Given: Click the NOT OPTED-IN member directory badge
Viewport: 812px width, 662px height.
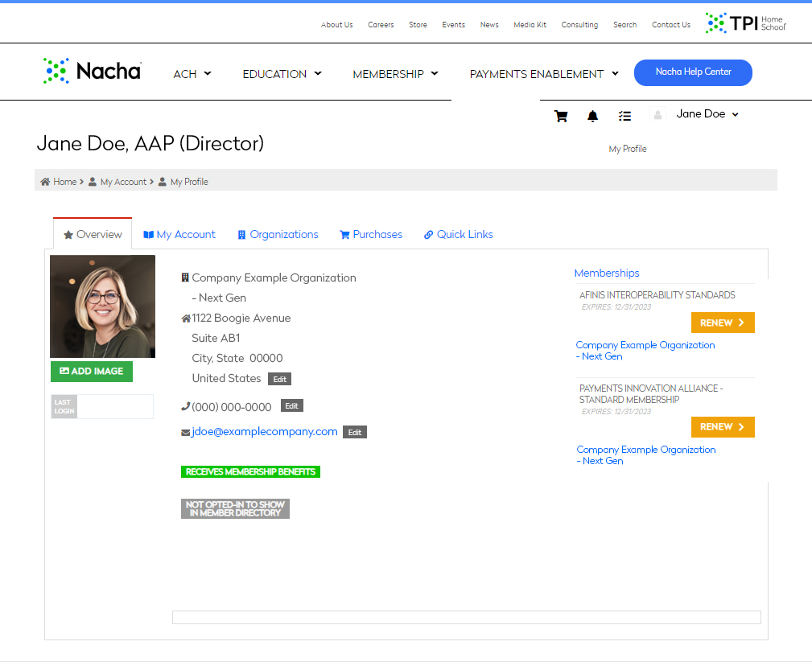Looking at the screenshot, I should coord(235,509).
